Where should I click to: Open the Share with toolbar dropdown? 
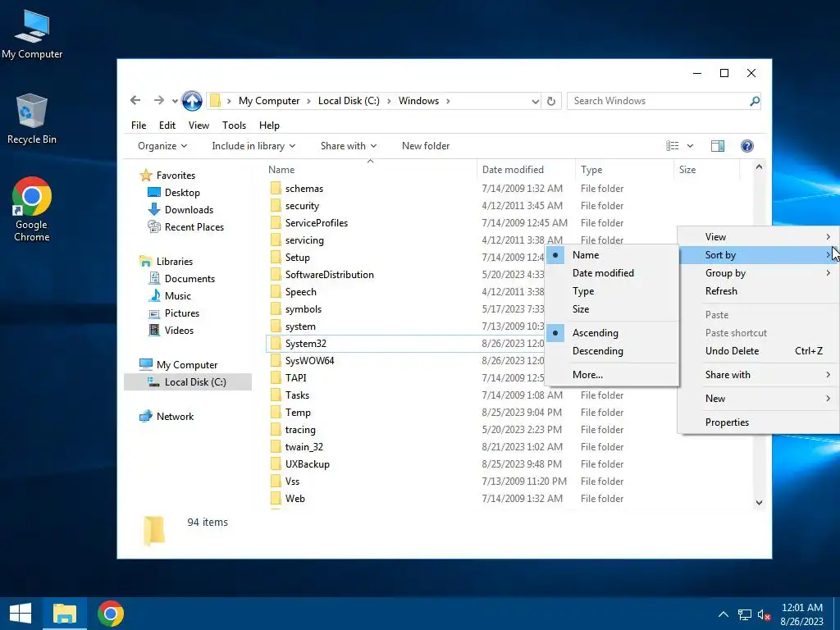pos(348,146)
